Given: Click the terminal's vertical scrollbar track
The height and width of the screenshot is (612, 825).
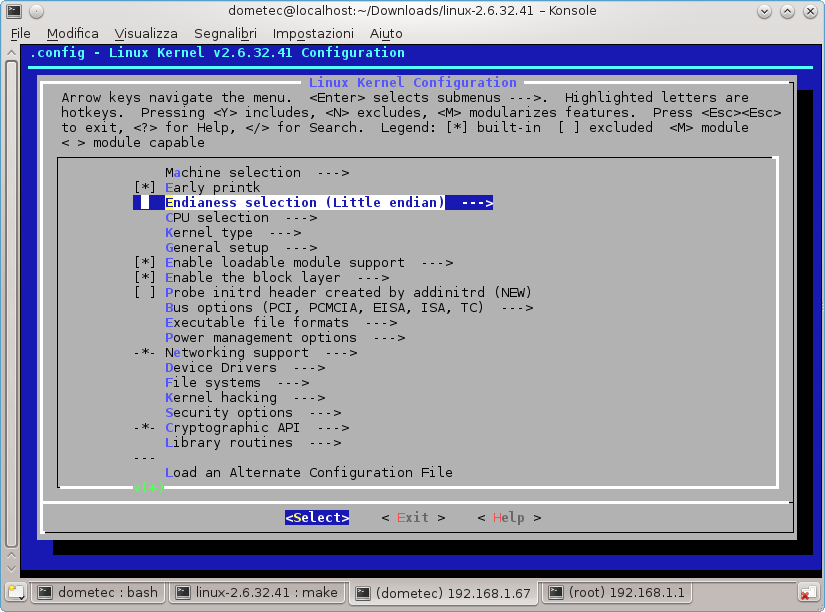Looking at the screenshot, I should point(11,300).
